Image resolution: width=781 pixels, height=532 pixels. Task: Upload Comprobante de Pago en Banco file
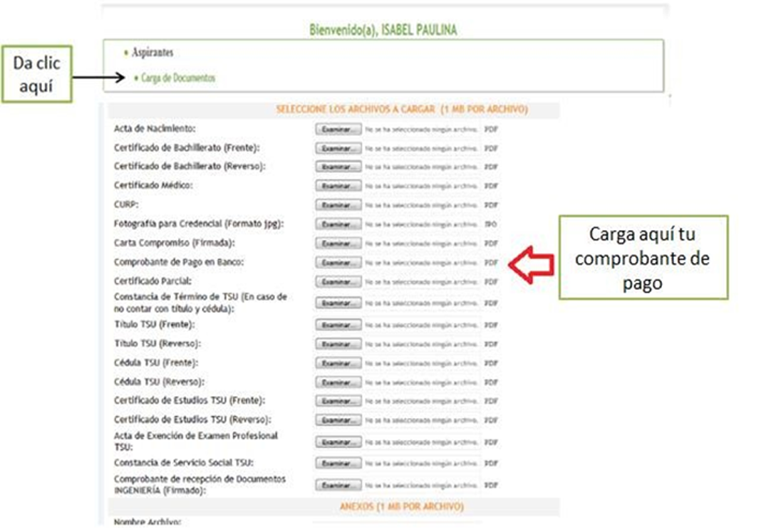[x=338, y=263]
